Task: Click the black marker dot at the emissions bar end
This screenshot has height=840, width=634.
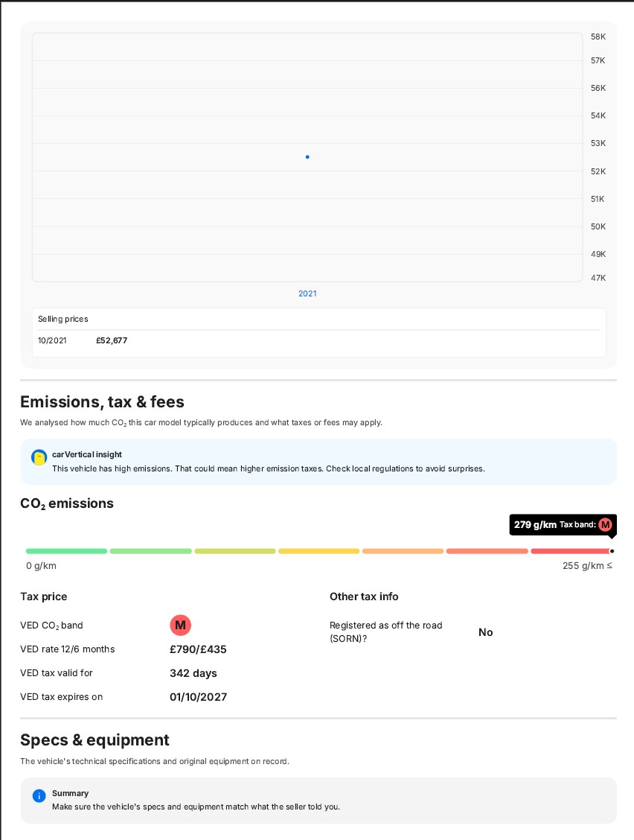Action: (612, 551)
